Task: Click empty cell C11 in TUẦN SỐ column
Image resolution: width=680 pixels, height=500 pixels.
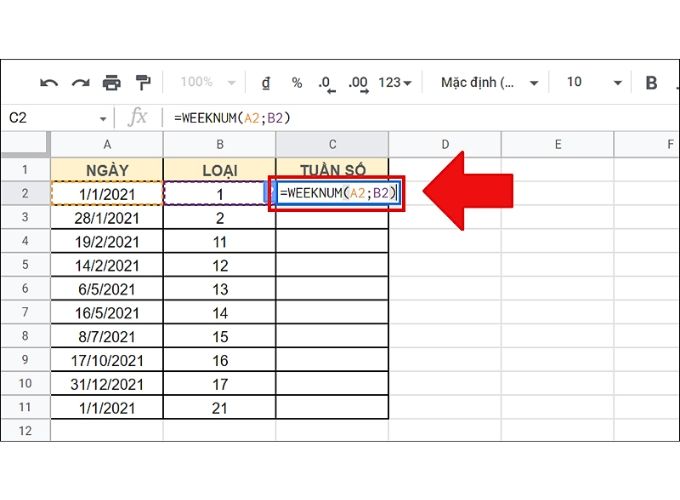Action: [332, 408]
